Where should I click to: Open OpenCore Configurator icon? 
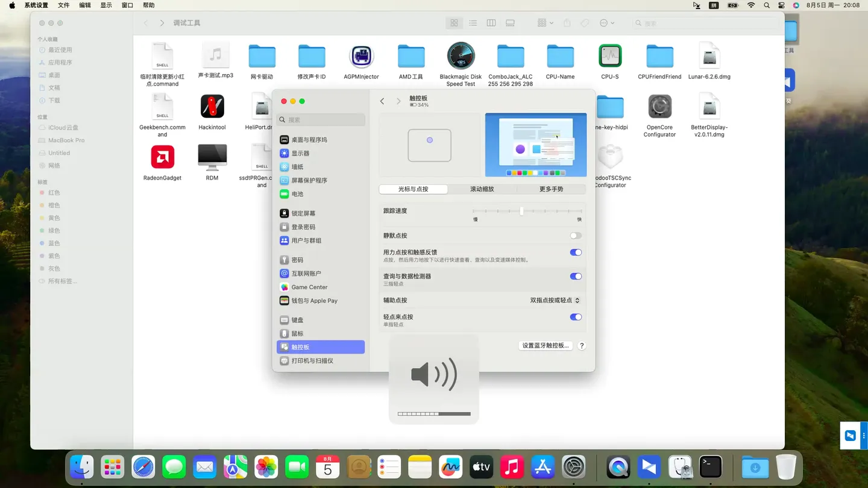click(x=659, y=107)
